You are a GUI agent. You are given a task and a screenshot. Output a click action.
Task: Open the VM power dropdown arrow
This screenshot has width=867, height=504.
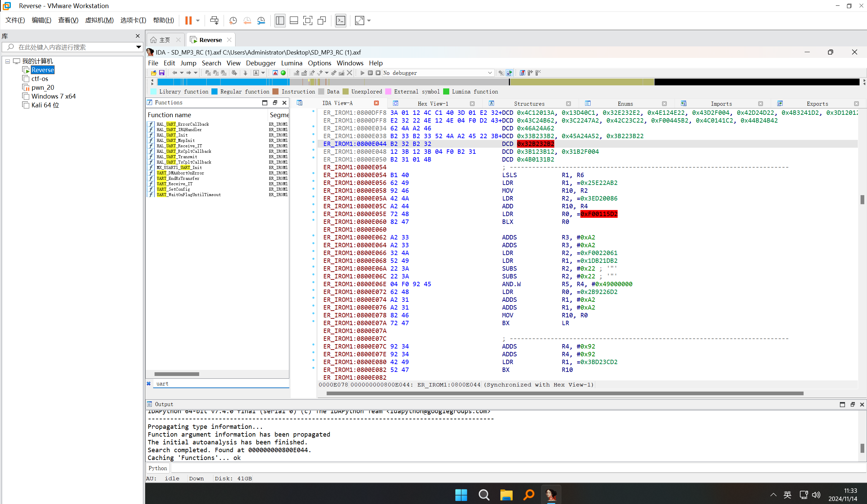click(x=198, y=21)
